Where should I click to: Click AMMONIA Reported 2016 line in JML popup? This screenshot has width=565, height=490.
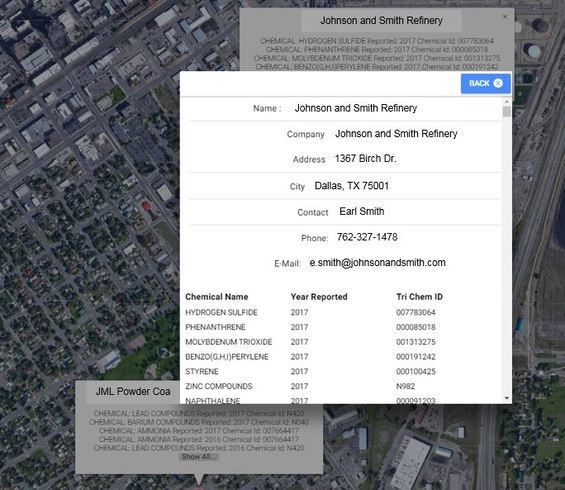pos(199,440)
